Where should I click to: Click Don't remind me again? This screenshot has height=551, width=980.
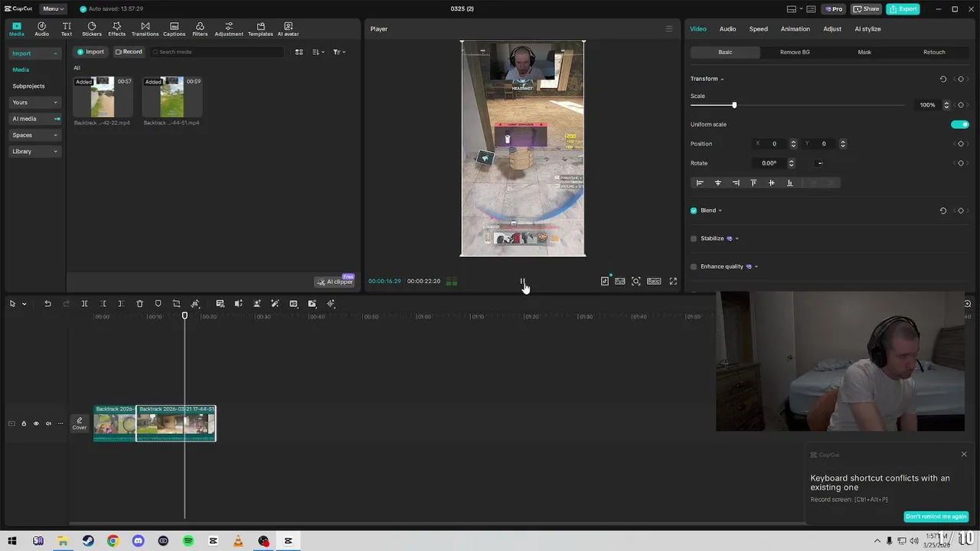click(936, 517)
